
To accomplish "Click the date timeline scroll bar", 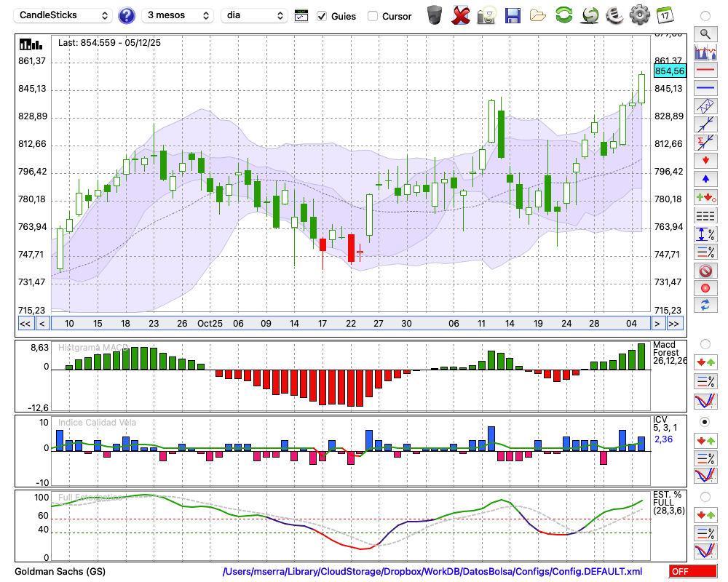I will tap(349, 324).
